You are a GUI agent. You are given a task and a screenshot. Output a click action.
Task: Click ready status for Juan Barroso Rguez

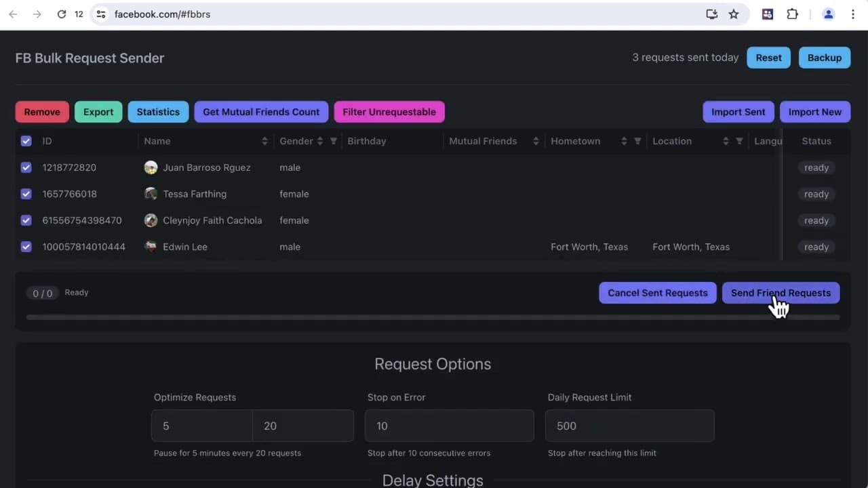[816, 167]
